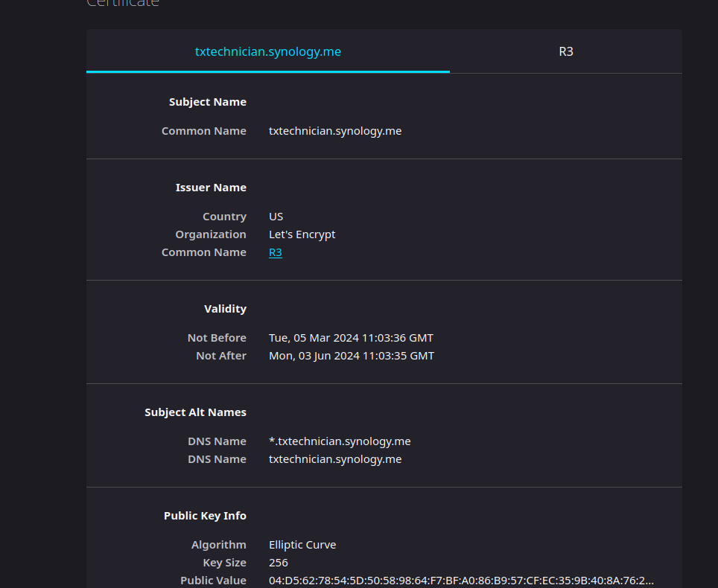Click the Key Size field label
Screen dimensions: 718x588
click(224, 563)
